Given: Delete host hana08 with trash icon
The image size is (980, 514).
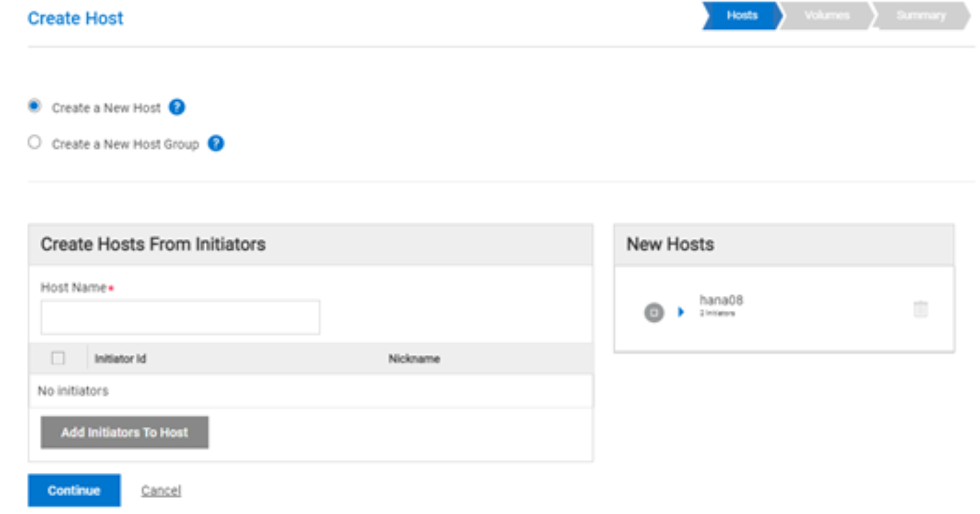Looking at the screenshot, I should tap(920, 309).
